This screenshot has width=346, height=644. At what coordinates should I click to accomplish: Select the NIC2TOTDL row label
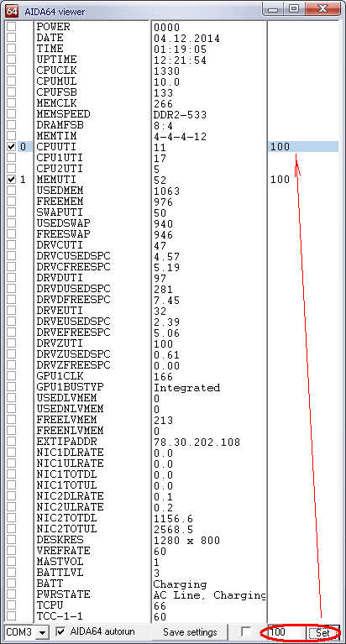[66, 518]
